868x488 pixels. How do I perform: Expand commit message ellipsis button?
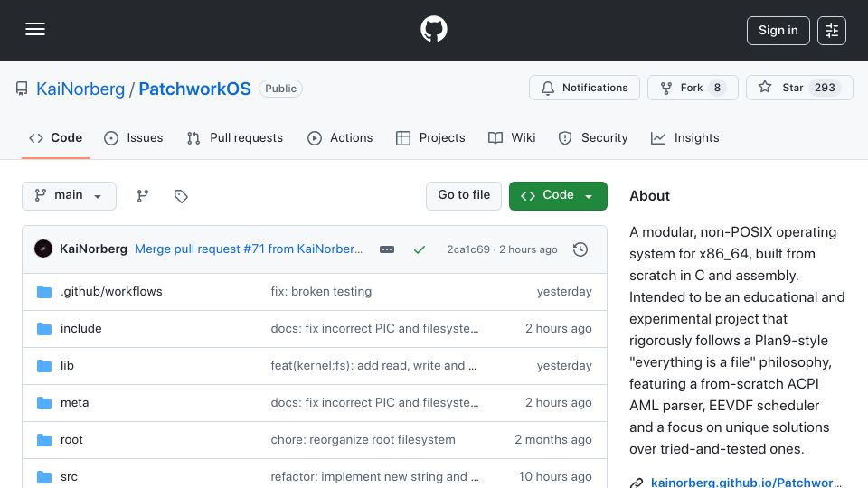[387, 249]
